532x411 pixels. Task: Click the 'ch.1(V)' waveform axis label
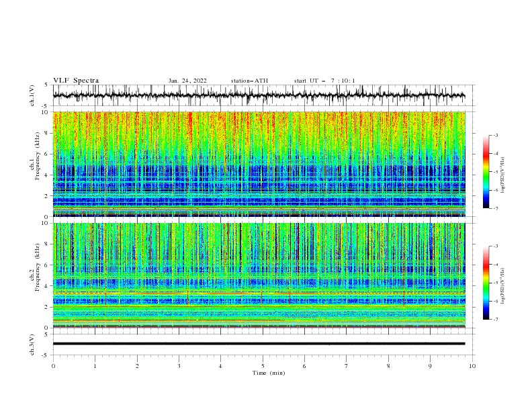32,95
